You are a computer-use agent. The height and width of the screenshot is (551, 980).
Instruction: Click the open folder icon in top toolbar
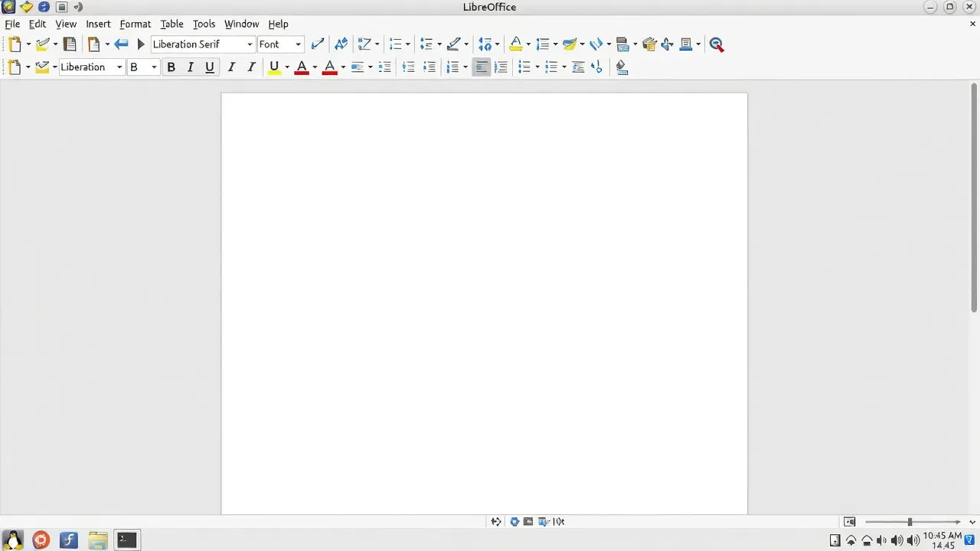pyautogui.click(x=42, y=44)
